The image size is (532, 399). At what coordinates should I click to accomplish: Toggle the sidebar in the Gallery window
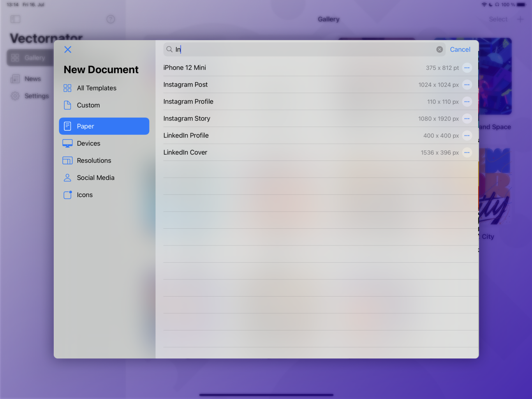[x=15, y=19]
